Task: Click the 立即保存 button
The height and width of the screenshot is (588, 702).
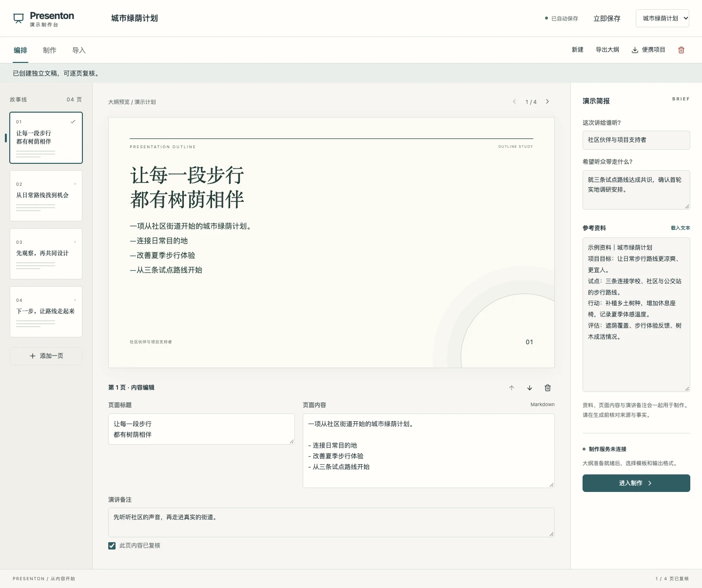Action: coord(607,19)
